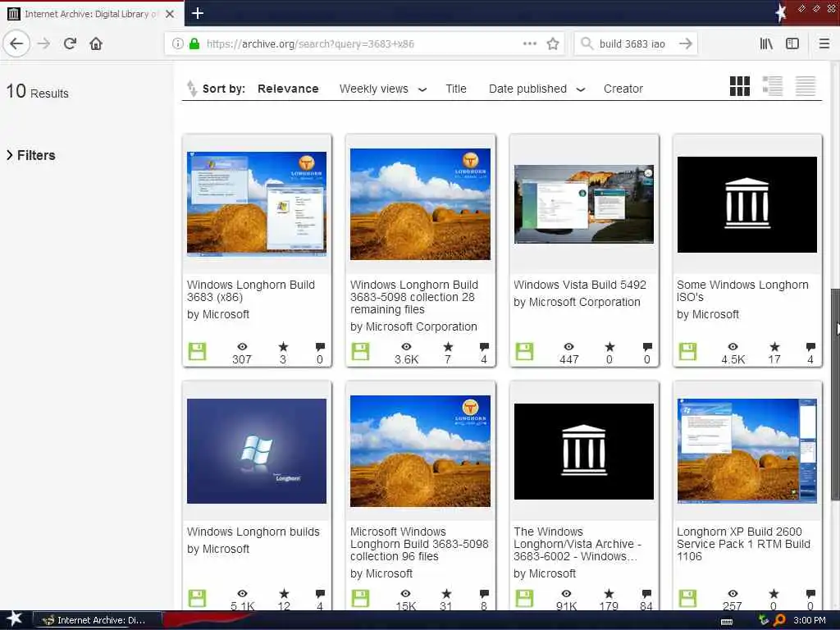Open the 3683-5098 collection 28 remaining files link
840x630 pixels.
pyautogui.click(x=414, y=297)
